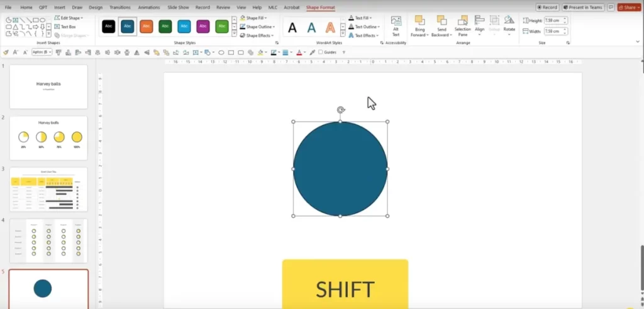Apply the dark green shape style
Viewport: 644px width, 309px height.
click(x=165, y=26)
